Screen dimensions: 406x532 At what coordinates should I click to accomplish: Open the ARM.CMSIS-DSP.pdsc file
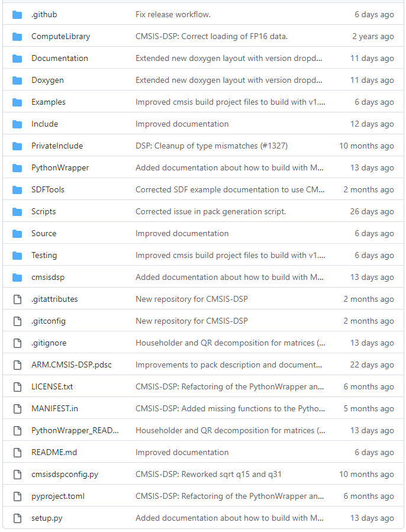70,365
